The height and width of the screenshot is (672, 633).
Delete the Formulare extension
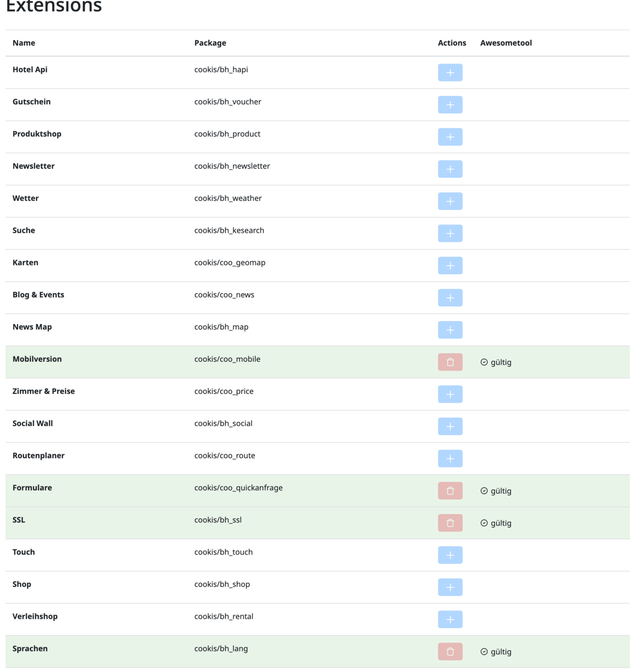click(450, 491)
